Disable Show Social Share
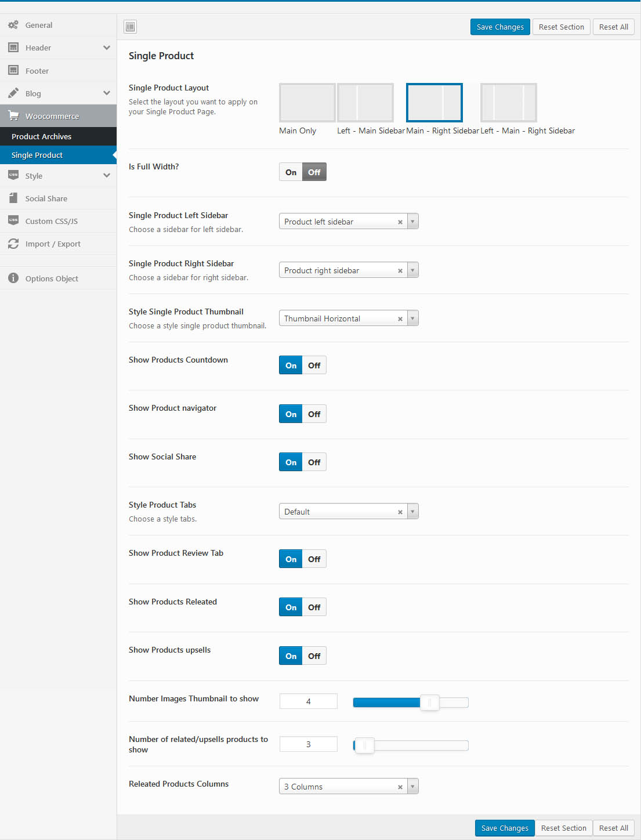Screen dimensions: 641x840 (314, 462)
